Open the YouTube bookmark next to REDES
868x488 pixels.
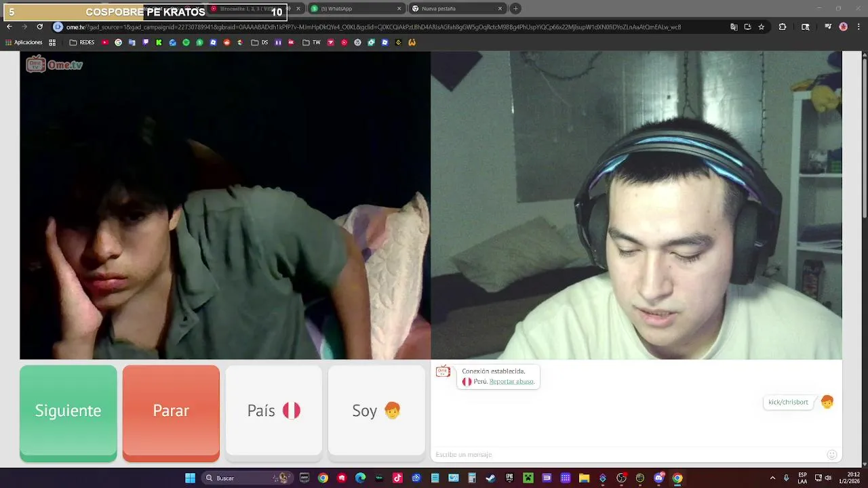tap(104, 42)
